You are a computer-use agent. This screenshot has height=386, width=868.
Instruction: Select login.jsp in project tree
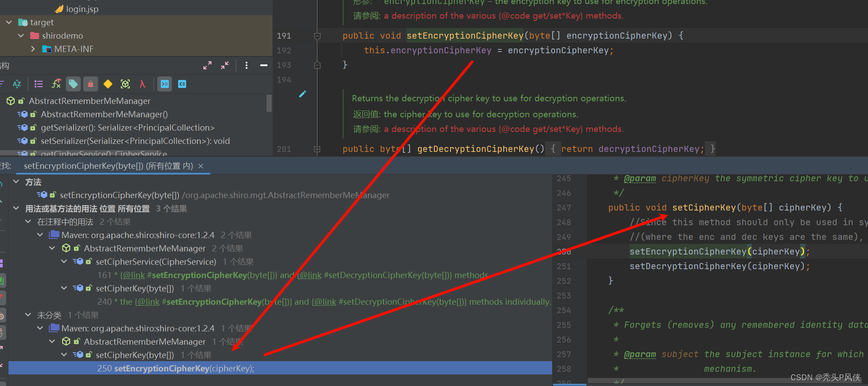[82, 9]
